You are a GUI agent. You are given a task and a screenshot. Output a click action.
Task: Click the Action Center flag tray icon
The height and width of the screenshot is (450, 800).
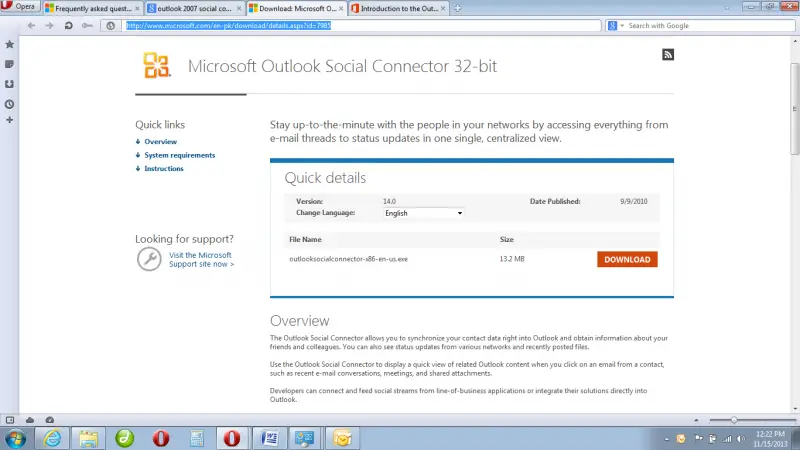(x=698, y=439)
